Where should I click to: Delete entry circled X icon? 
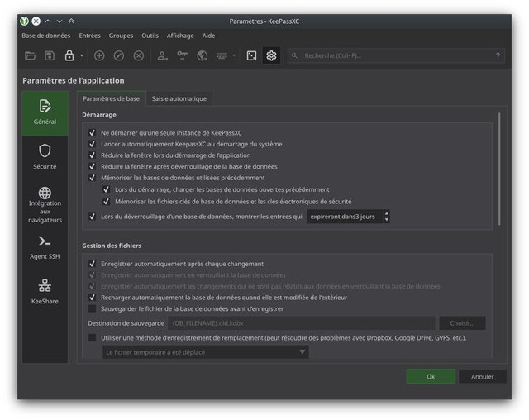tap(138, 55)
